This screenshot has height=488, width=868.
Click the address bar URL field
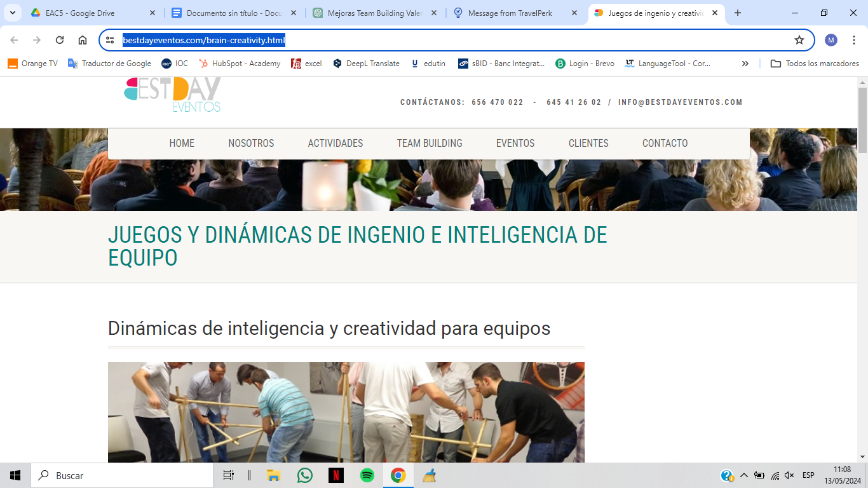pyautogui.click(x=454, y=40)
